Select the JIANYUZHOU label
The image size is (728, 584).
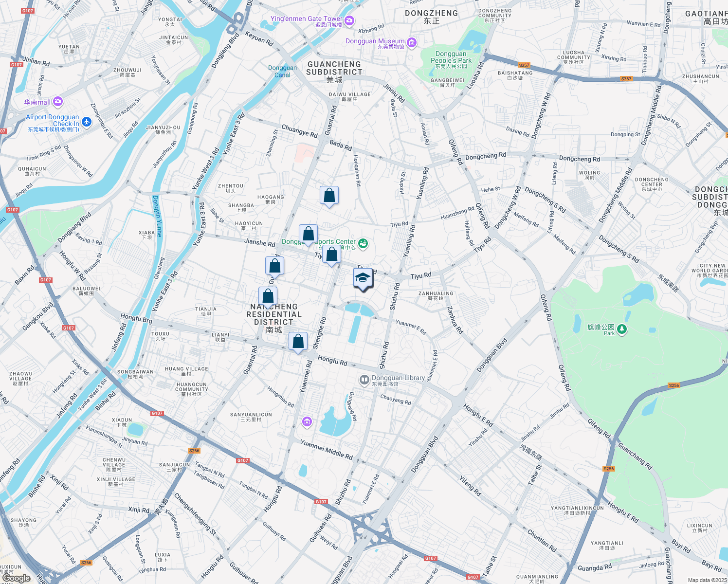(x=163, y=130)
